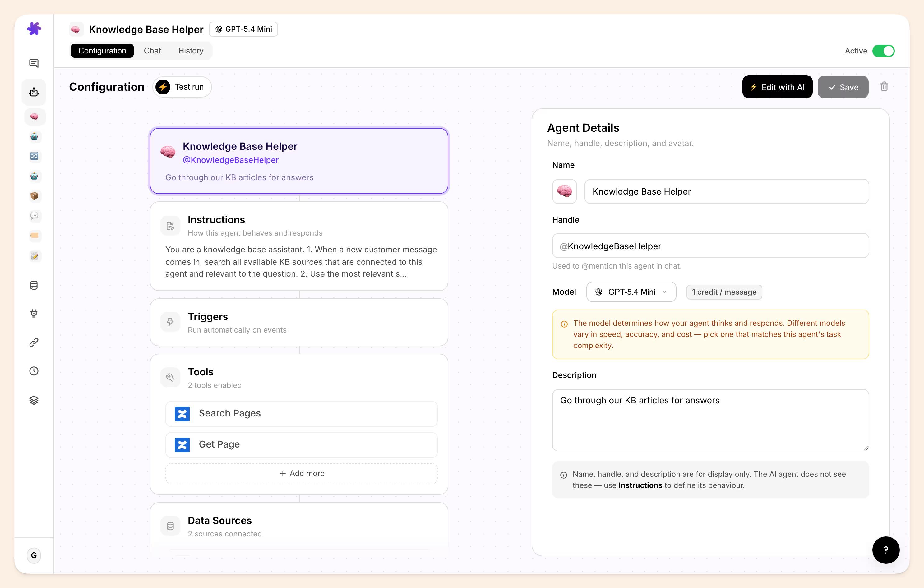Click the Instructions document icon

pyautogui.click(x=170, y=226)
